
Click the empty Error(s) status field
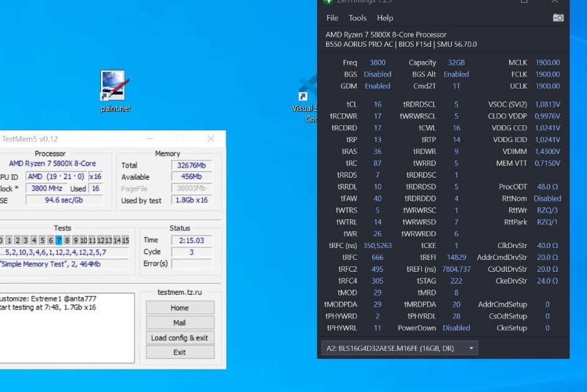point(191,264)
